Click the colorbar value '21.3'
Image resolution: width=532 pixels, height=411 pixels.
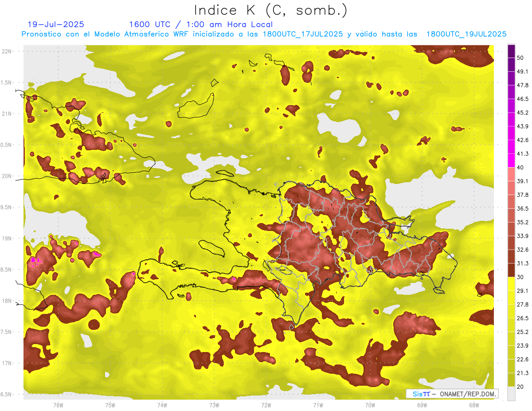pyautogui.click(x=522, y=373)
